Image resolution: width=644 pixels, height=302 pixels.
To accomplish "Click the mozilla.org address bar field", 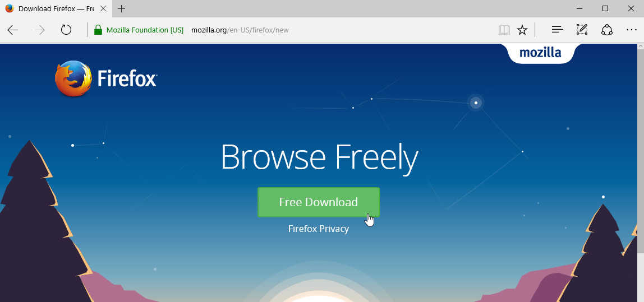I will coord(341,30).
